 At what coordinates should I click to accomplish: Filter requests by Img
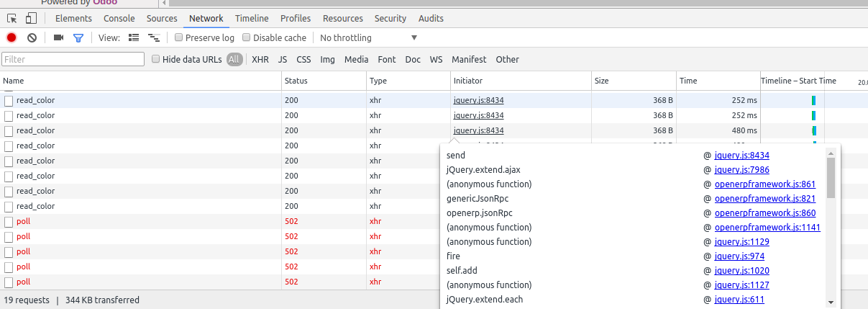coord(327,59)
